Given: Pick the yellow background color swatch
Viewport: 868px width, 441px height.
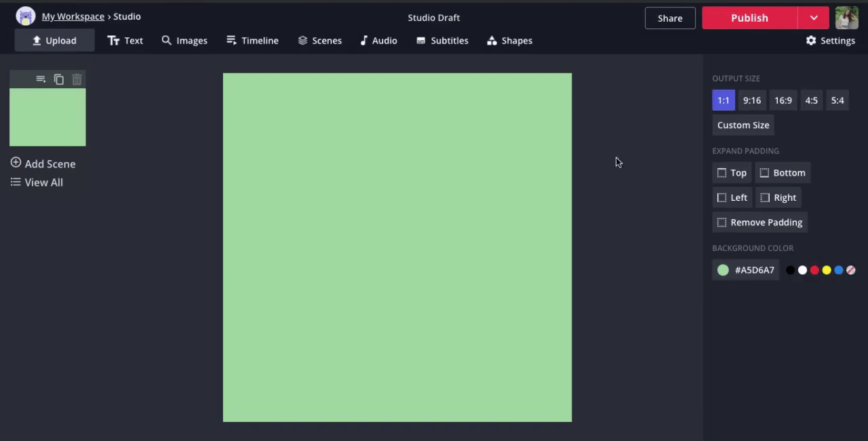Looking at the screenshot, I should [827, 270].
